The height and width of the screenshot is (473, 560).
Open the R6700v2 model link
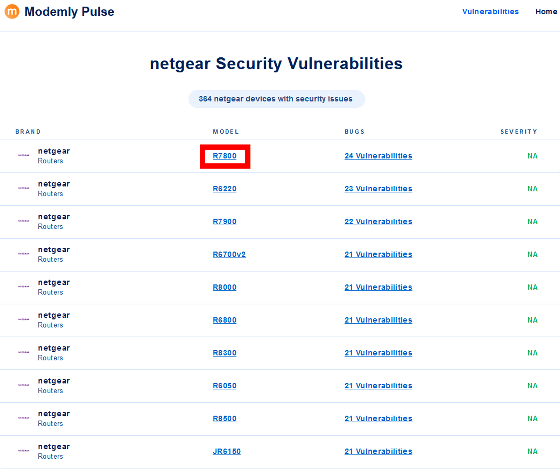[x=229, y=254]
